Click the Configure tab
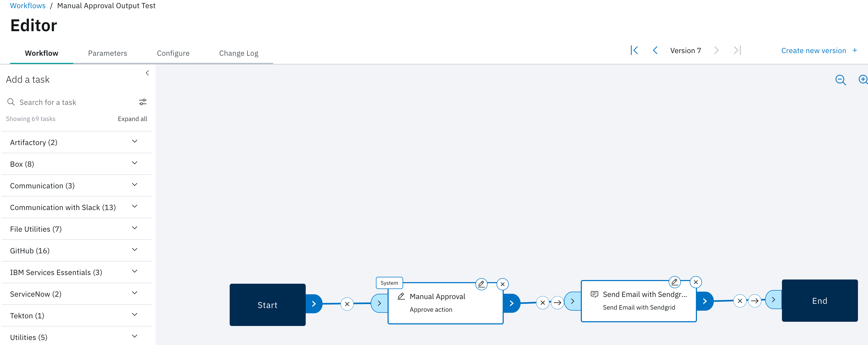 point(173,53)
